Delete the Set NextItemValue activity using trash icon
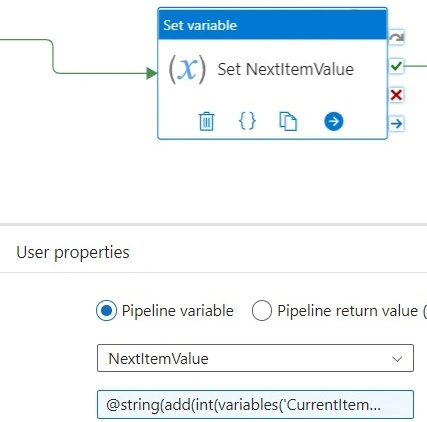The width and height of the screenshot is (427, 422). pyautogui.click(x=206, y=121)
